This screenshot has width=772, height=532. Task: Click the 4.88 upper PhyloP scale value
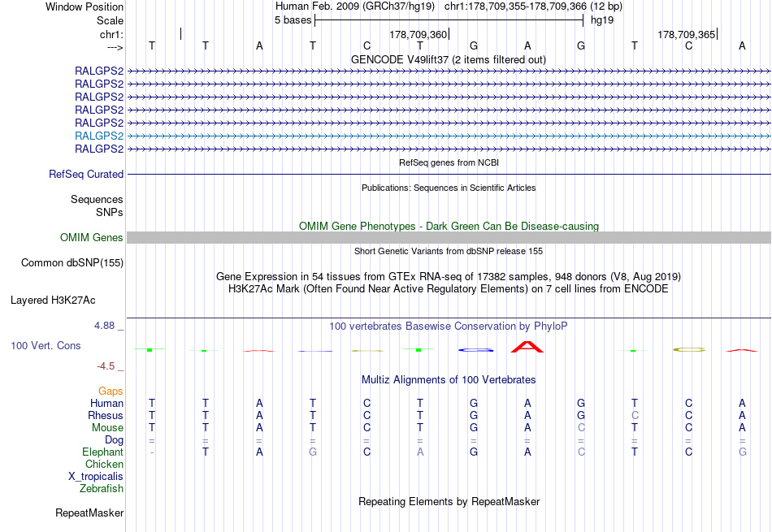click(x=104, y=326)
